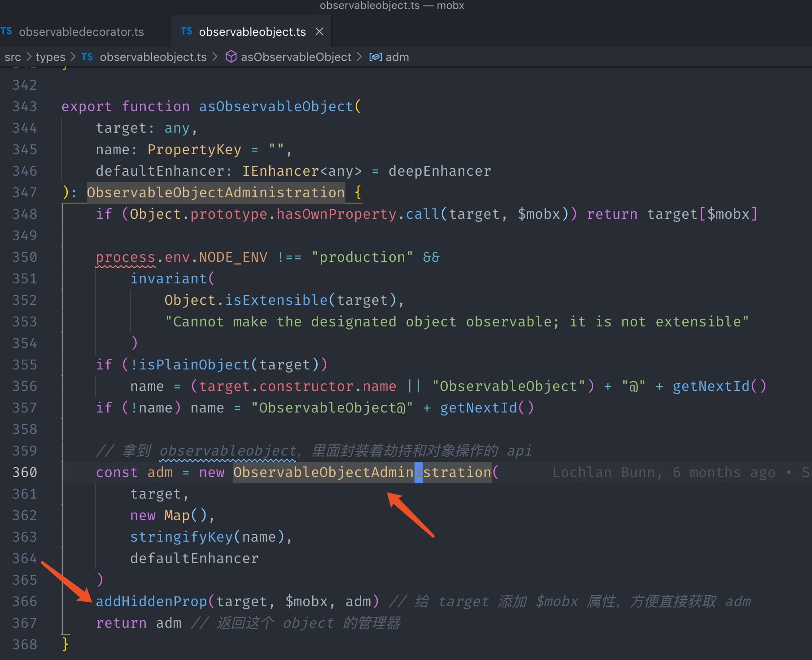Click the TS icon in the breadcrumb path

(87, 57)
